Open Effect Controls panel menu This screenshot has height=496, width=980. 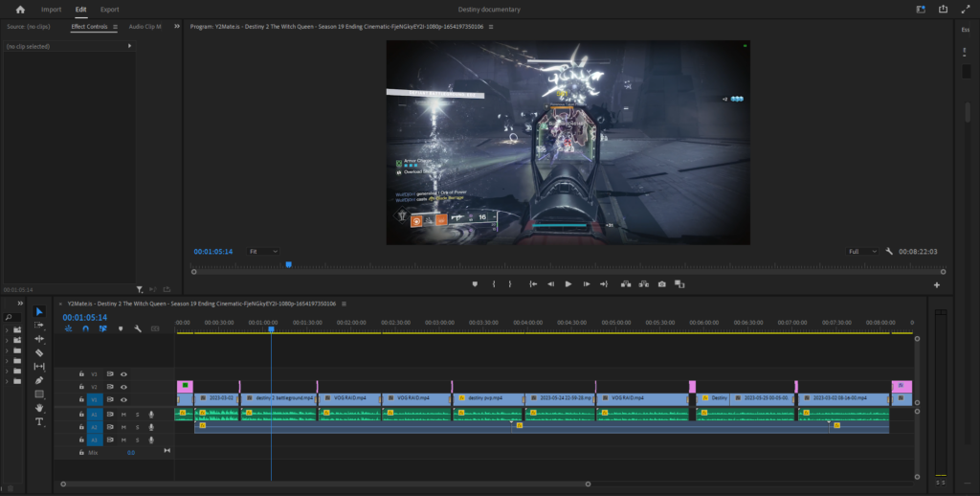coord(115,27)
